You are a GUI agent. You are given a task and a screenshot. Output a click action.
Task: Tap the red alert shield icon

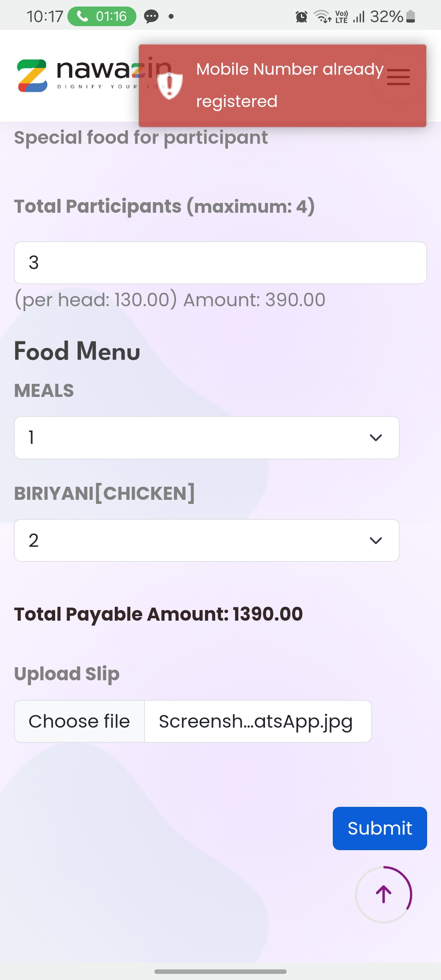pyautogui.click(x=170, y=85)
